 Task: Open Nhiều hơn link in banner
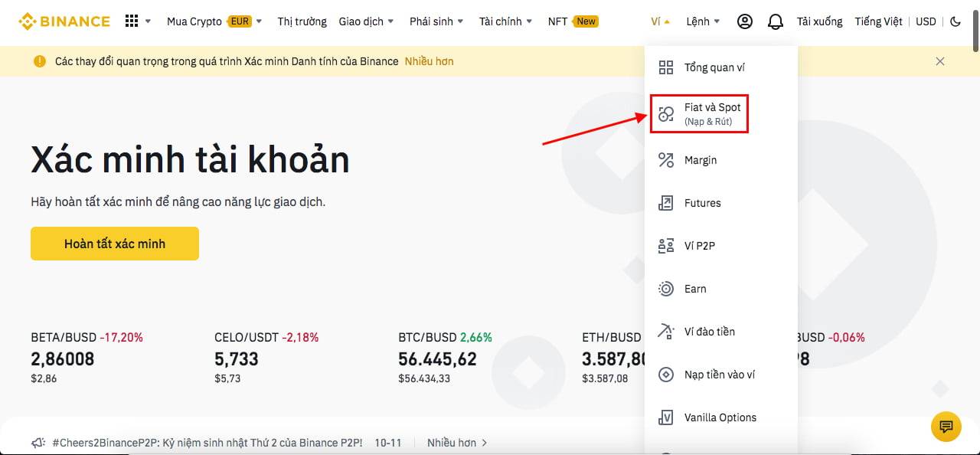[429, 61]
